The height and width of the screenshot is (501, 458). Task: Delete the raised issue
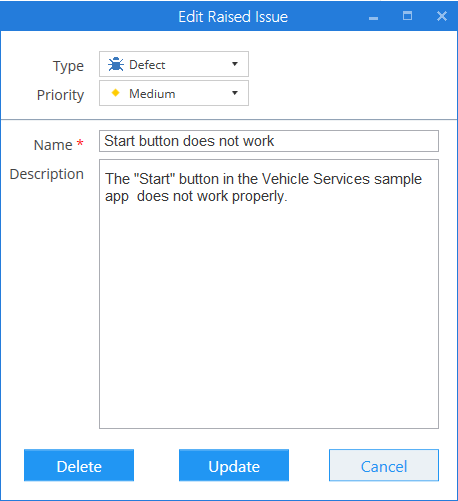[79, 465]
